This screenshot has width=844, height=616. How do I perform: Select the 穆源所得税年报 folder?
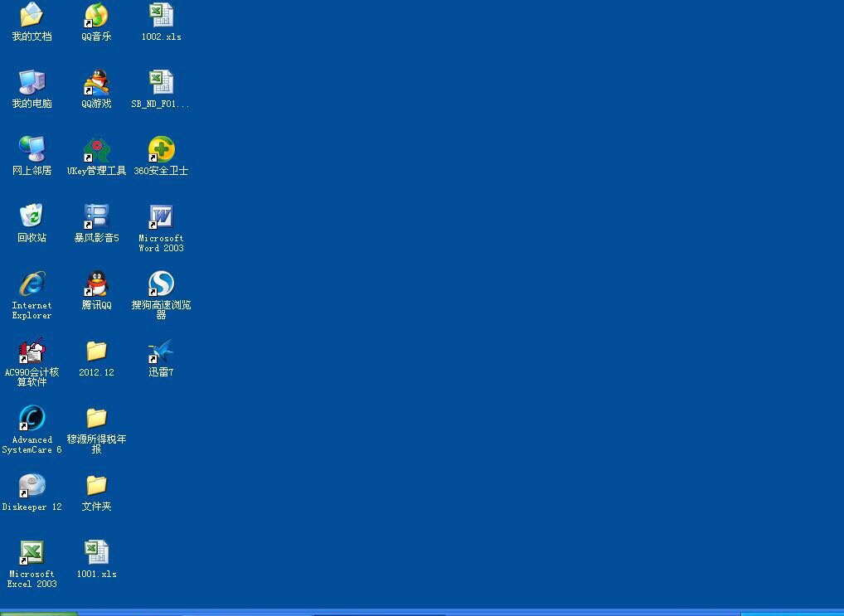[96, 419]
